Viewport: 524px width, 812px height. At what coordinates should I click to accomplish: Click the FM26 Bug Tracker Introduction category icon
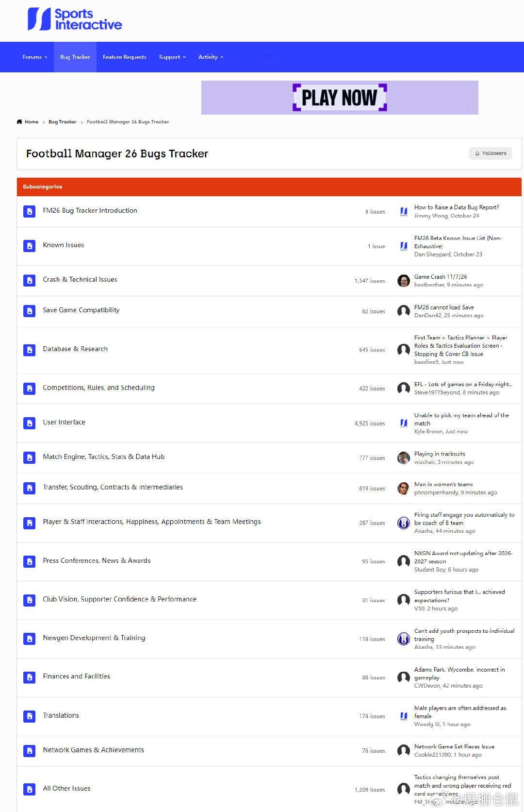(30, 211)
